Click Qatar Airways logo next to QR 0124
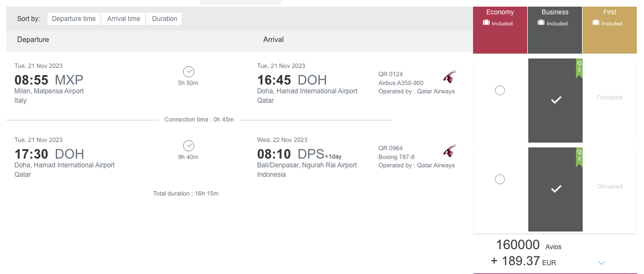 (x=450, y=77)
